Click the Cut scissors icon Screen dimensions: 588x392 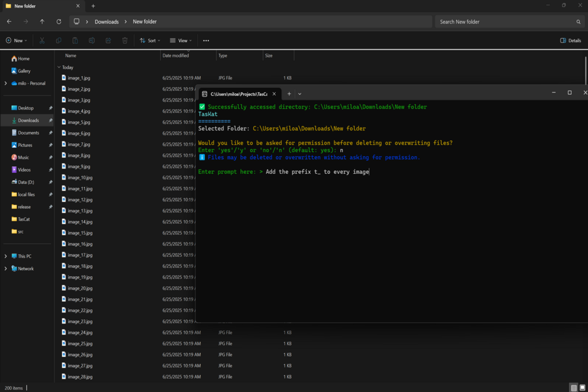click(42, 40)
